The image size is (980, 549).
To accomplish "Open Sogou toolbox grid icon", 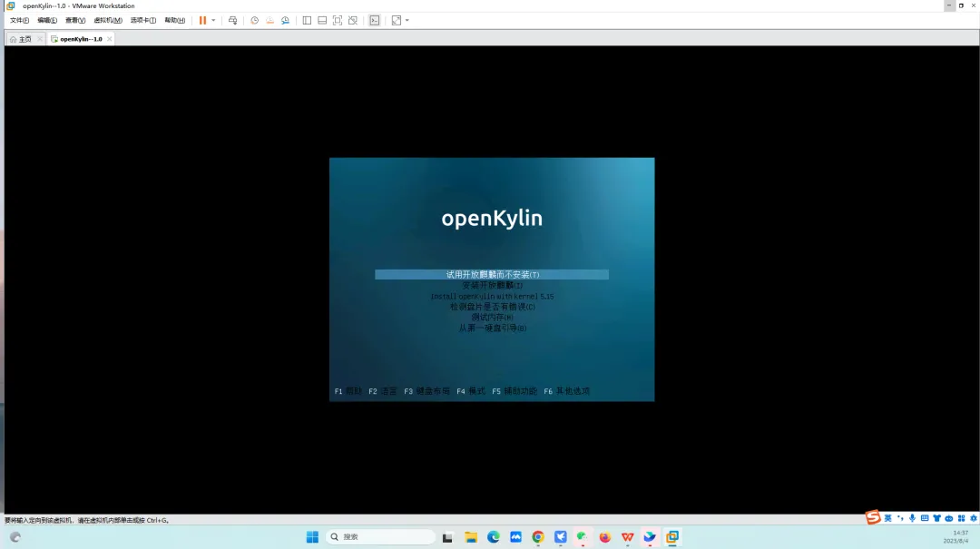I will click(x=961, y=518).
